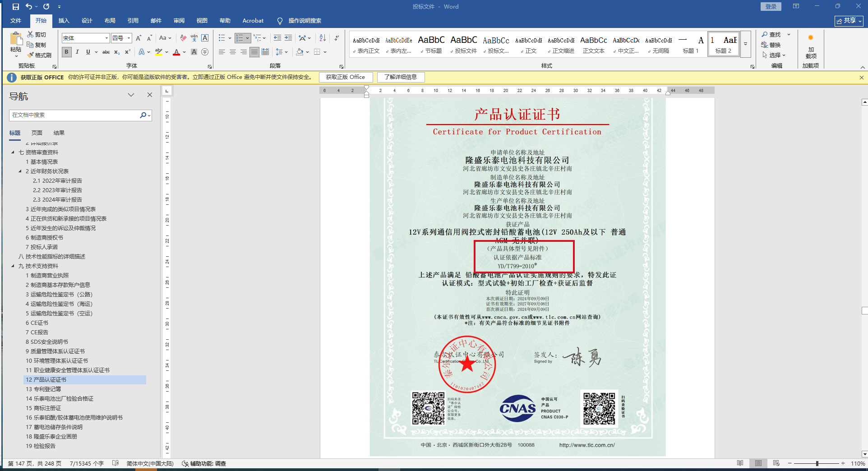Apply the character border icon
The width and height of the screenshot is (868, 471).
coord(205,38)
